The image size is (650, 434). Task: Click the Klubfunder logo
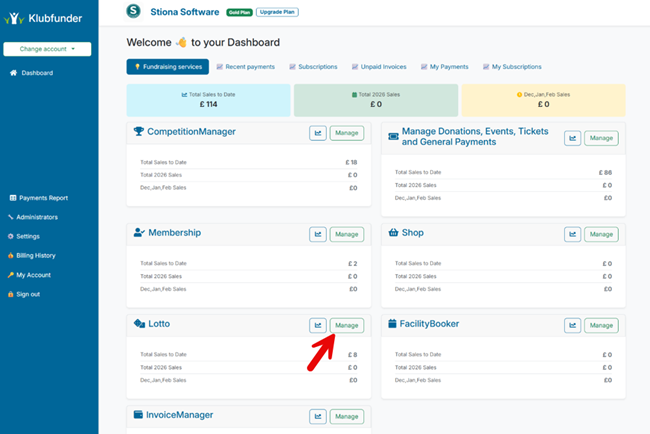(x=43, y=18)
